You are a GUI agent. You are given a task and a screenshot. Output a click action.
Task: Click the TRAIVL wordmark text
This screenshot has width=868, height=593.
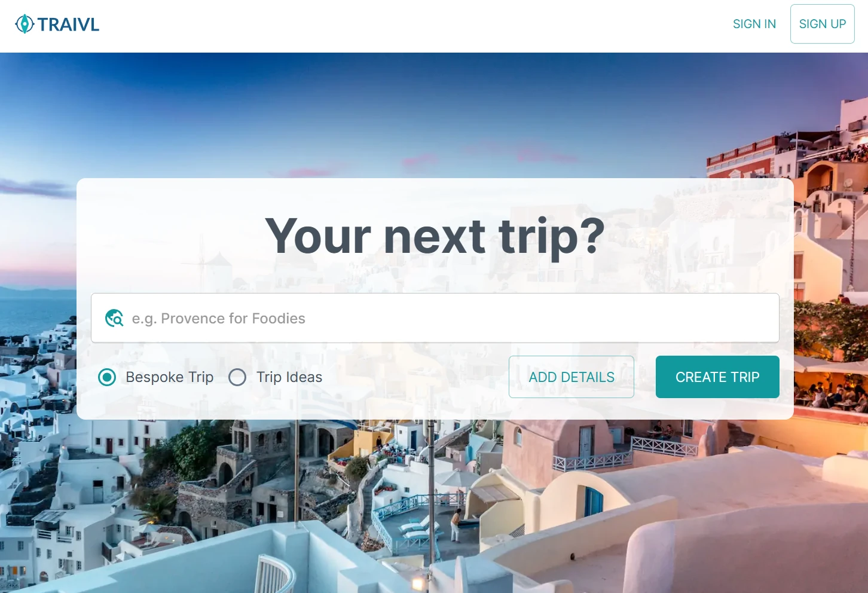pos(68,25)
